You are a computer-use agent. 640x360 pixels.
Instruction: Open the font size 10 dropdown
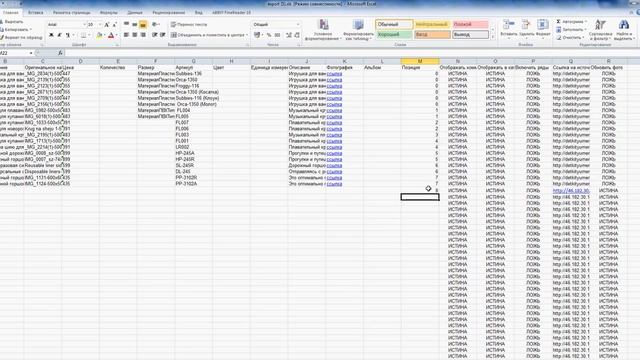click(x=100, y=25)
